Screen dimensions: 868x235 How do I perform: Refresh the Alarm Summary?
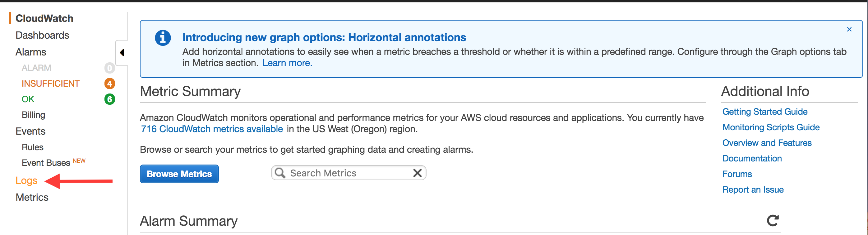pyautogui.click(x=773, y=221)
